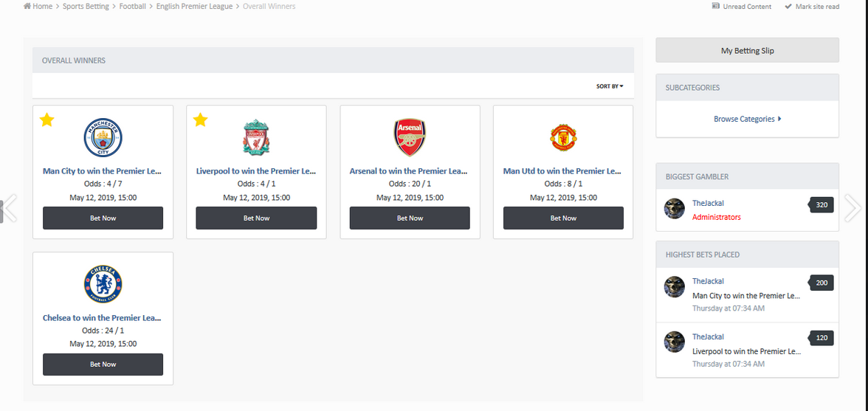Open the Sort By dropdown

(610, 86)
